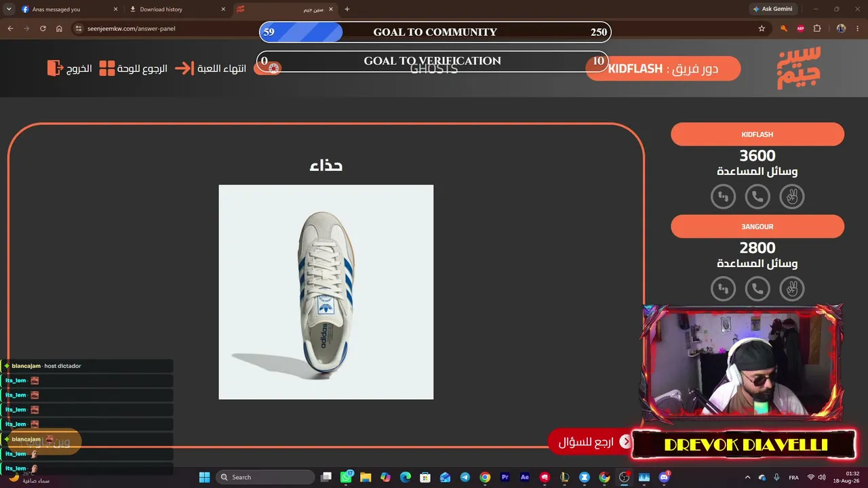Use 3ANGOUR's two-fingers lifeline icon
Image resolution: width=868 pixels, height=488 pixels.
point(791,289)
